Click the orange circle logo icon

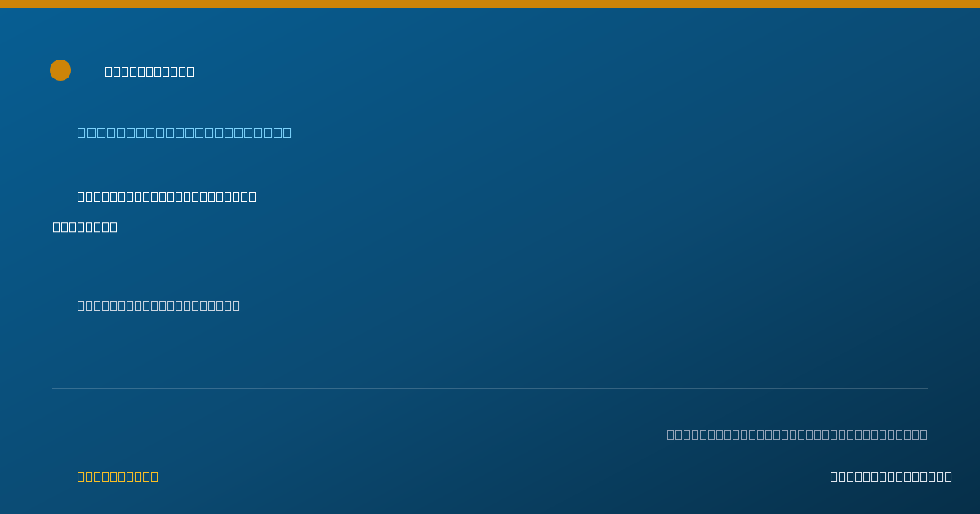pyautogui.click(x=60, y=70)
